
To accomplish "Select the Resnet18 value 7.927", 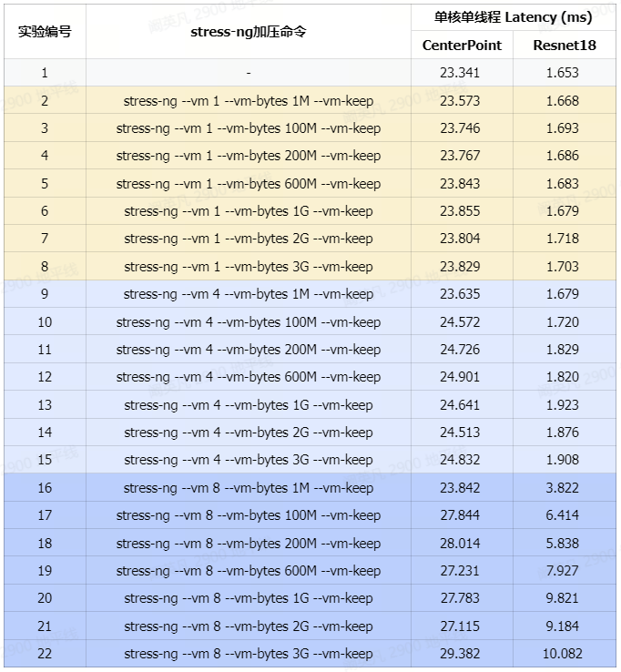I will pos(563,571).
